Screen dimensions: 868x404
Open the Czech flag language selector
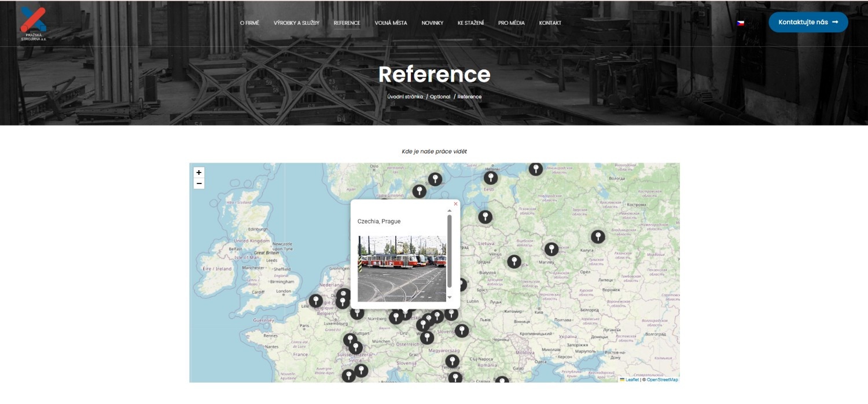(740, 23)
